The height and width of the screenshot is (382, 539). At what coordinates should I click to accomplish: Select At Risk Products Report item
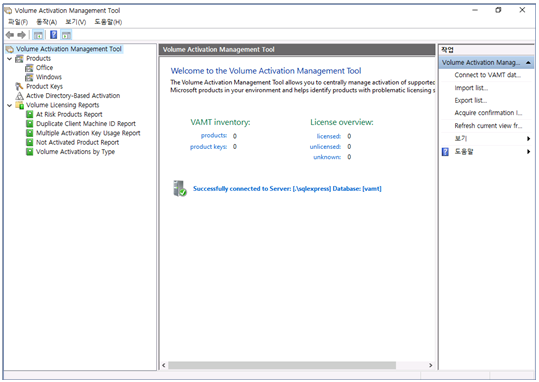coord(69,114)
